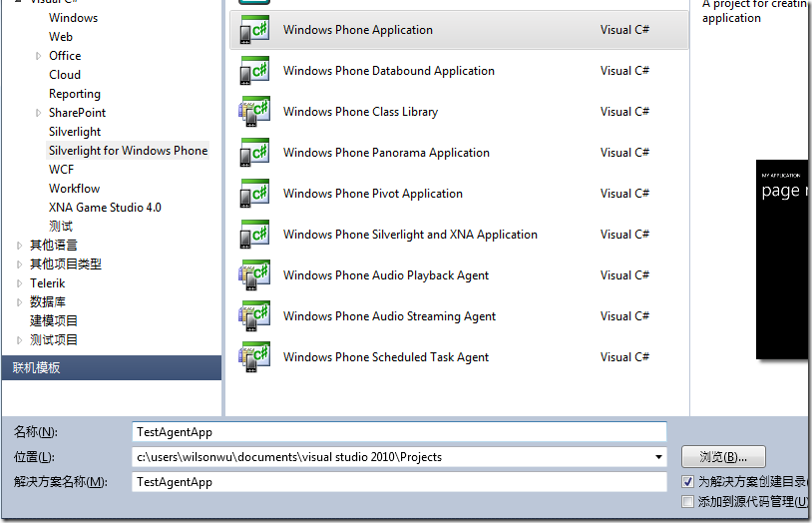Viewport: 812px width, 523px height.
Task: Click the Windows Phone Databound Application text
Action: tap(388, 71)
